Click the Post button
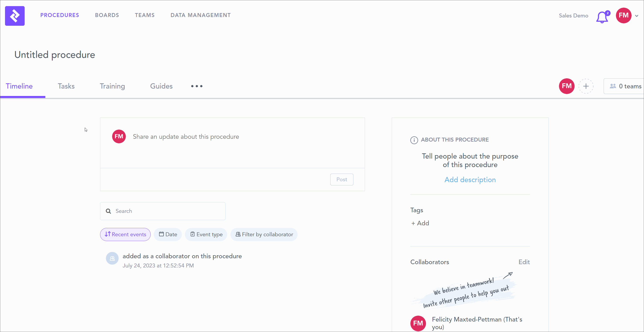 tap(341, 179)
